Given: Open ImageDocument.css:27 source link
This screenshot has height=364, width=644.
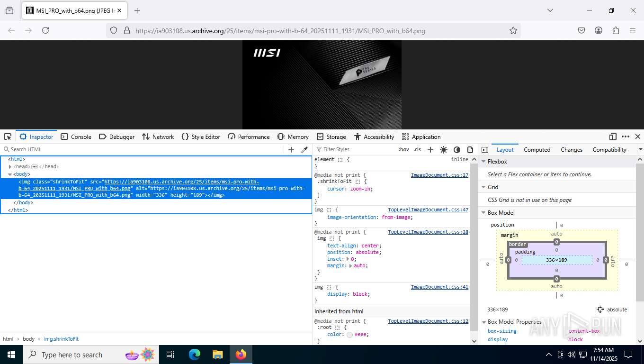Looking at the screenshot, I should point(439,175).
